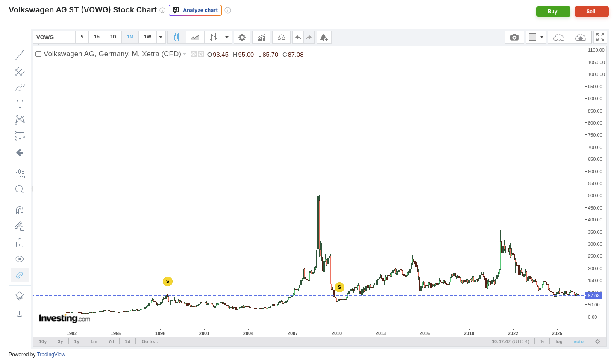Create an alert with the bell icon
Image resolution: width=614 pixels, height=364 pixels.
324,37
